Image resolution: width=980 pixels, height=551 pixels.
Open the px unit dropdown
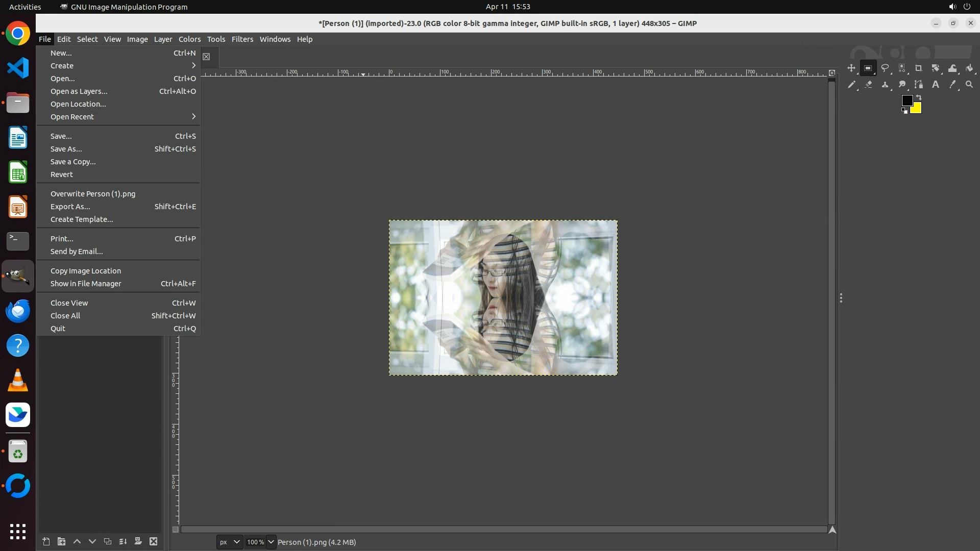230,542
